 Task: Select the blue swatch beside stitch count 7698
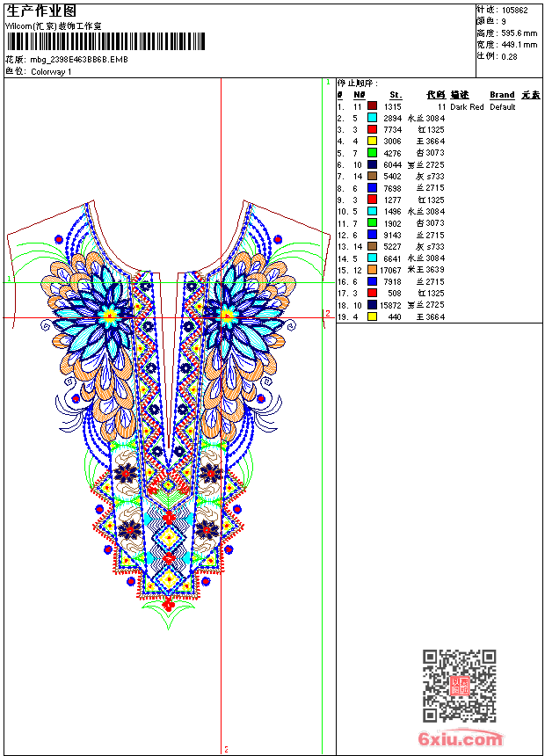(x=373, y=187)
